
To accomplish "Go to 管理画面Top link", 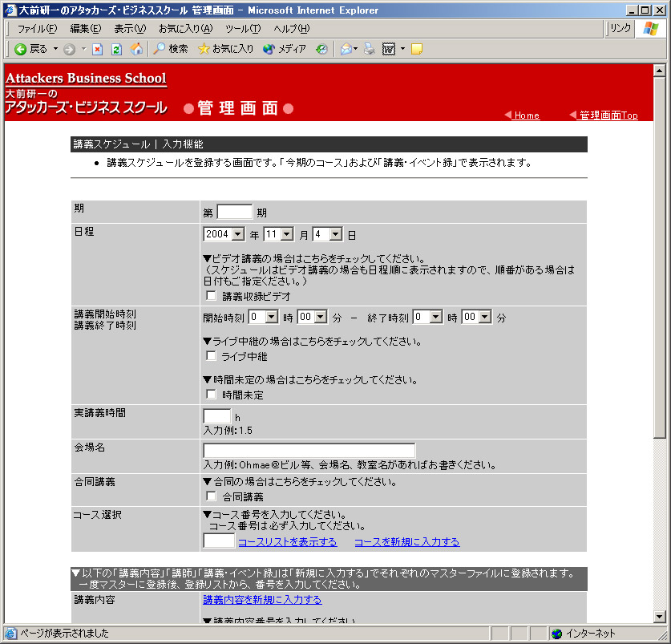I will (608, 115).
